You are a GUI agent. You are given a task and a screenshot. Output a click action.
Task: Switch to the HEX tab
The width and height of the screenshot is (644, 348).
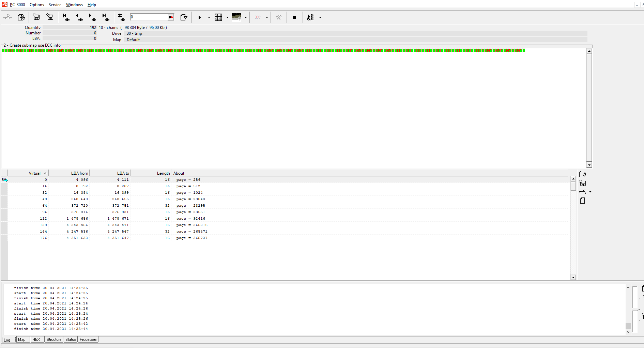pyautogui.click(x=36, y=339)
